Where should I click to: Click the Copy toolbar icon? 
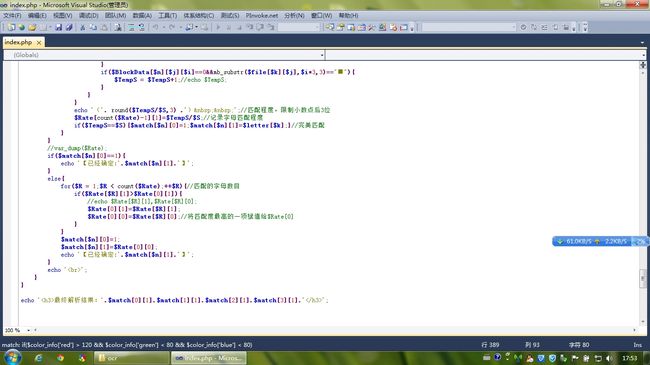pos(93,27)
